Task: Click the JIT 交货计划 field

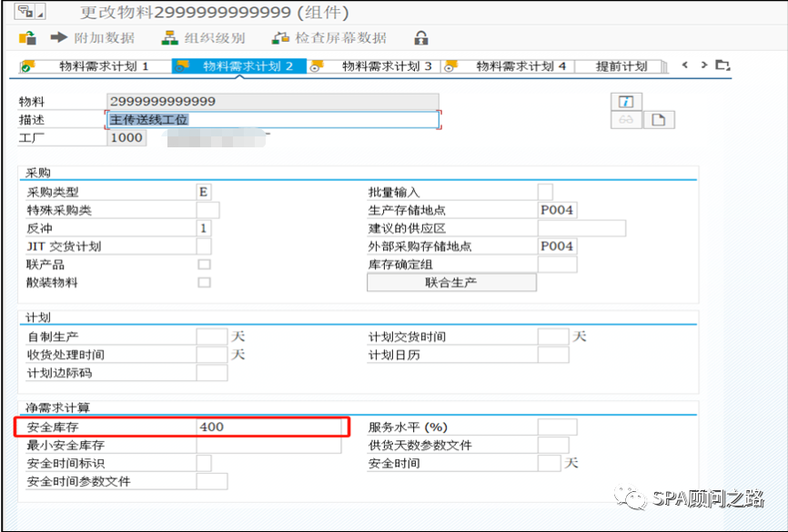Action: [204, 246]
